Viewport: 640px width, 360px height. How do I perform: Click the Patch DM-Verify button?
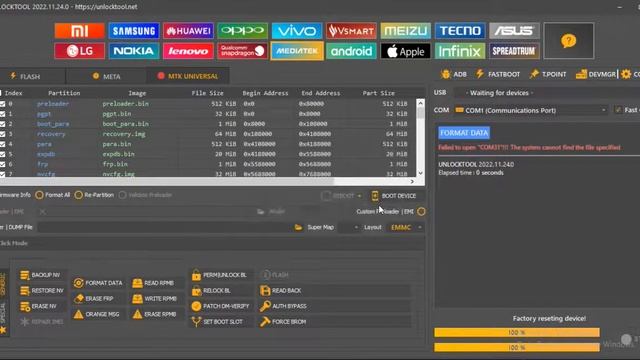(x=220, y=306)
